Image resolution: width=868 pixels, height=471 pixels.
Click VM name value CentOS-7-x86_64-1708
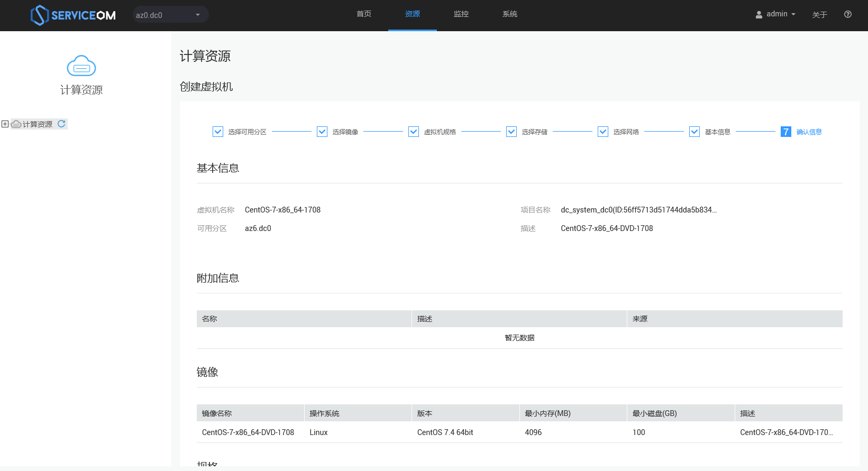point(282,210)
